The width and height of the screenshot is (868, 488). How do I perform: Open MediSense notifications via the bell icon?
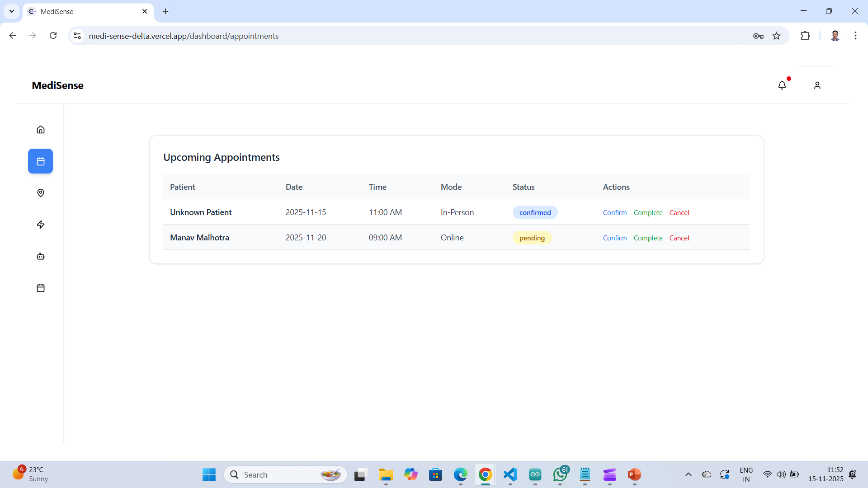click(782, 85)
